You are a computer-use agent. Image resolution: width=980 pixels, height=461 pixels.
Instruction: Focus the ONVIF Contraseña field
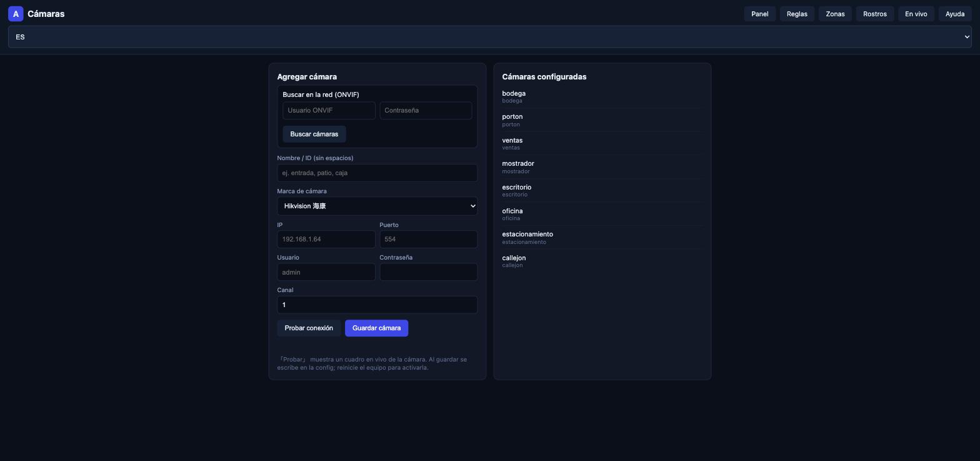tap(426, 111)
